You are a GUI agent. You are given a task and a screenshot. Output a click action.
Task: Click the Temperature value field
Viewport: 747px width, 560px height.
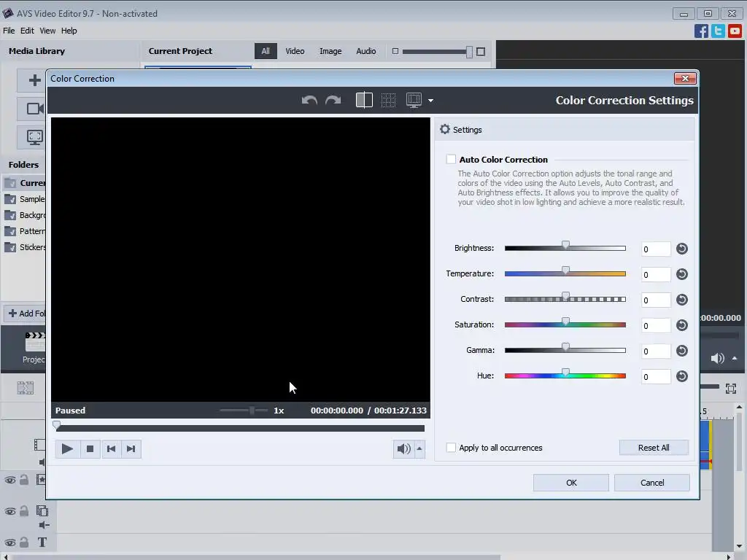click(656, 275)
